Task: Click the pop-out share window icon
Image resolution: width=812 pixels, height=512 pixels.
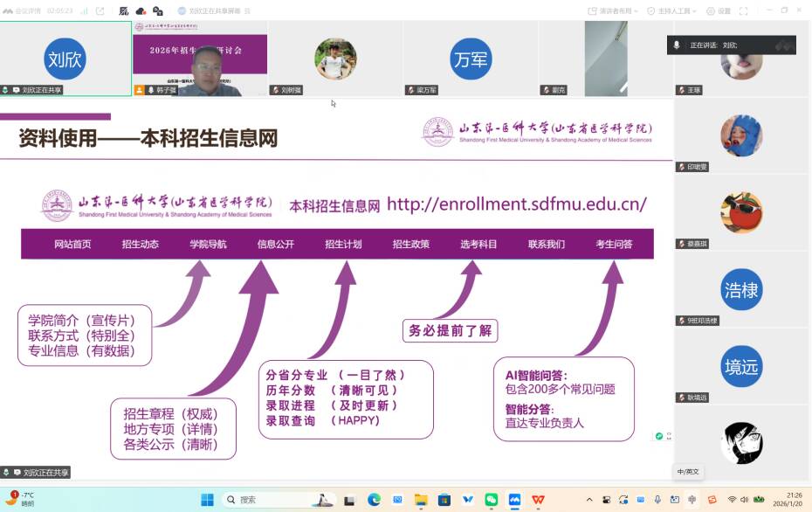Action: click(x=100, y=10)
